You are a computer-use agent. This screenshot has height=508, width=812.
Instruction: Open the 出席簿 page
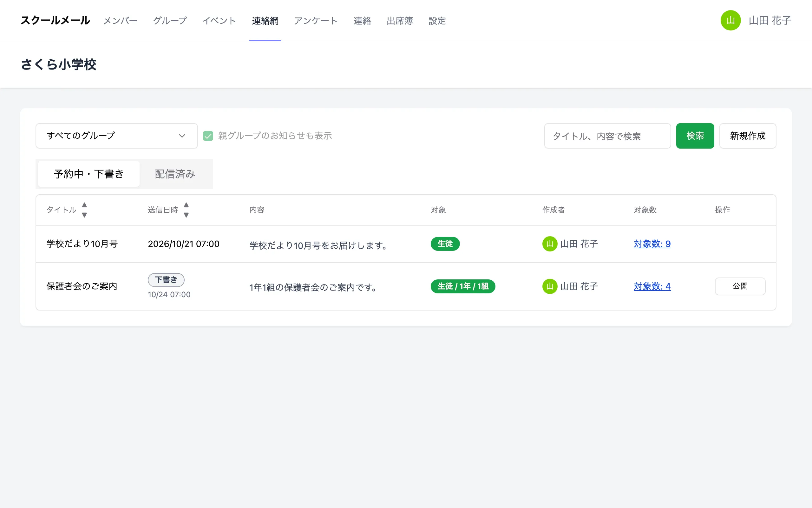point(400,21)
